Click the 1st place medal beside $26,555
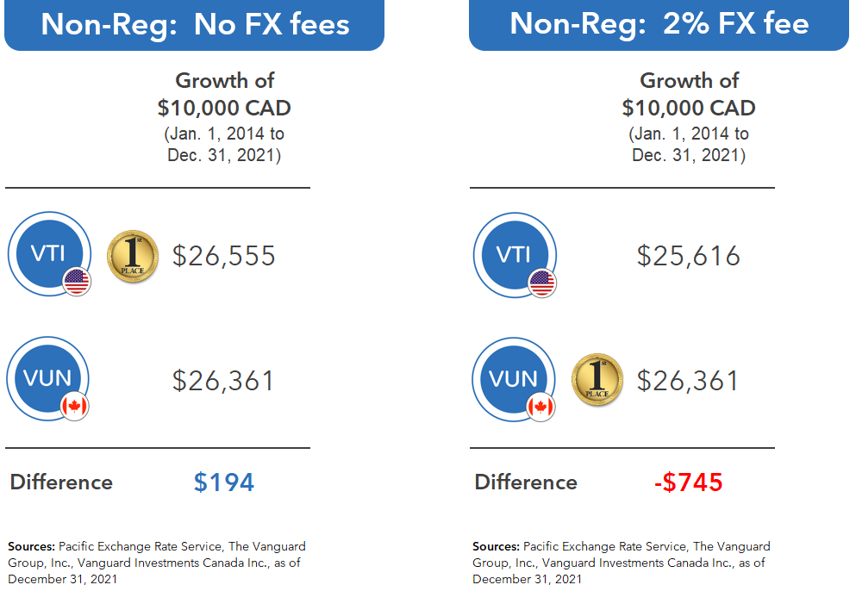Viewport: 856px width, 616px height. point(132,256)
